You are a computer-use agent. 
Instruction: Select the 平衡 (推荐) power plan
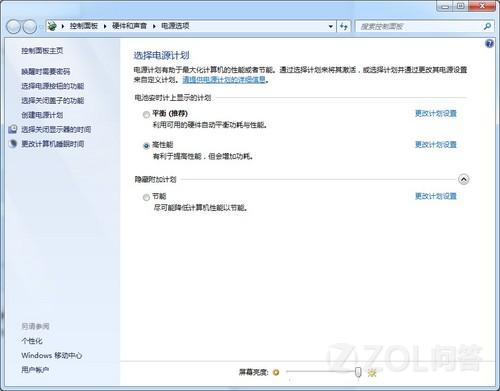point(146,115)
